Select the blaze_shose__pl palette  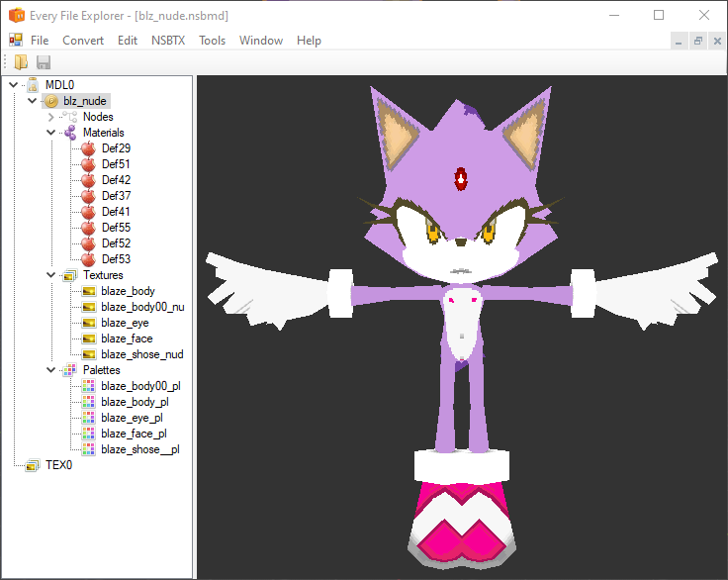[140, 449]
